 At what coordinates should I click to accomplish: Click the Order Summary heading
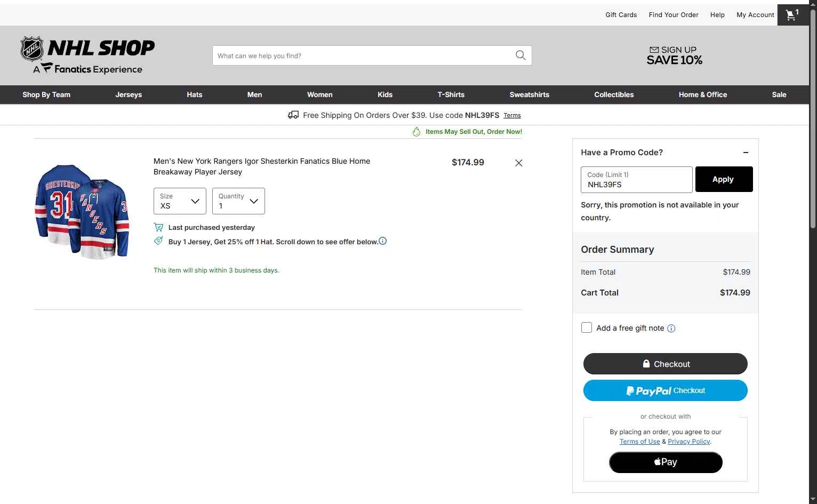click(x=618, y=250)
